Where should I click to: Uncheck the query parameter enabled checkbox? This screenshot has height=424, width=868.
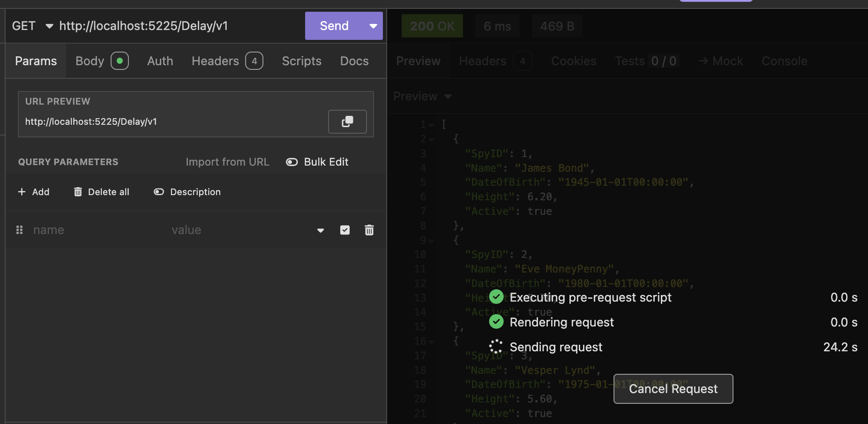(344, 230)
